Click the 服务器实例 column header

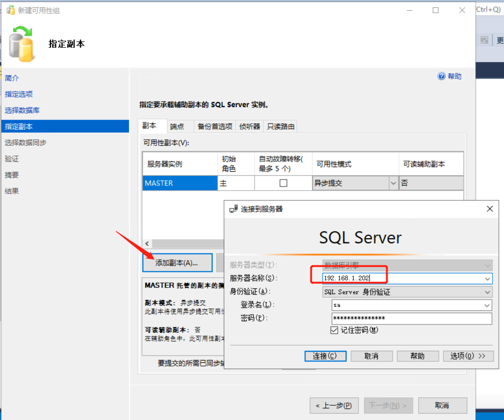180,164
